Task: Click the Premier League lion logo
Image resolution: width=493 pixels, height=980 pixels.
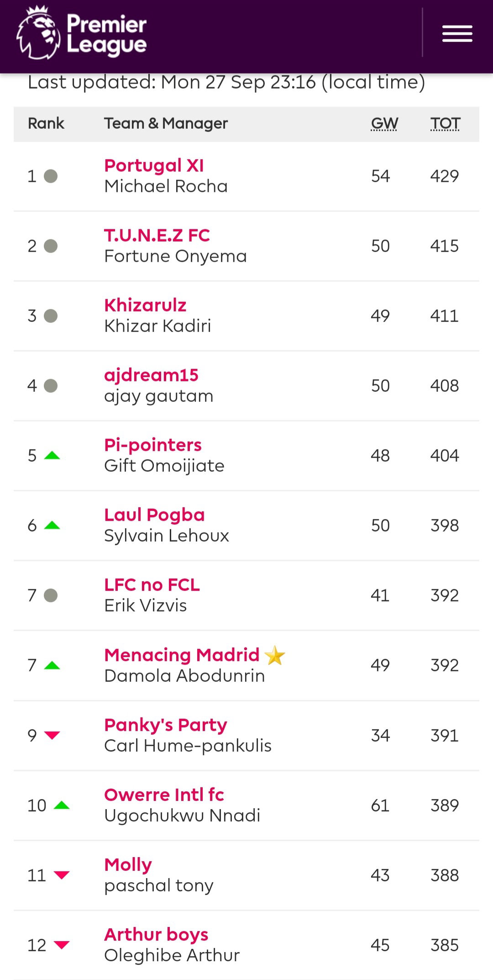Action: 38,33
